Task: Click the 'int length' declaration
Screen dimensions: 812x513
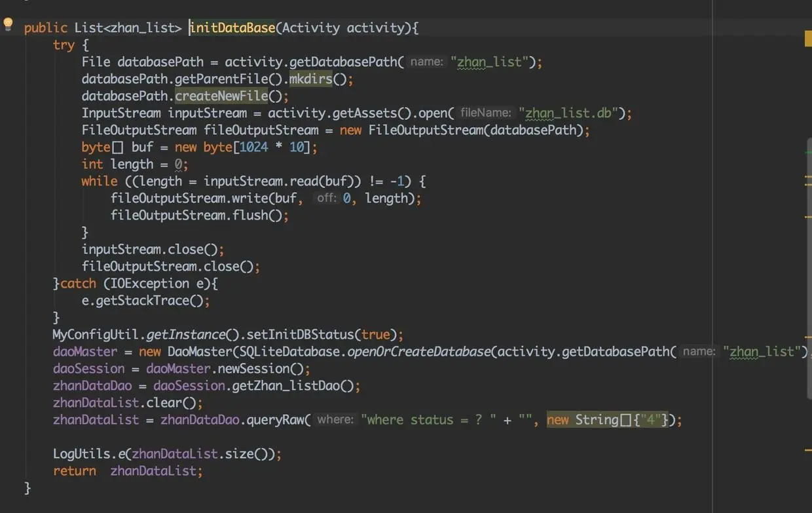Action: [117, 164]
